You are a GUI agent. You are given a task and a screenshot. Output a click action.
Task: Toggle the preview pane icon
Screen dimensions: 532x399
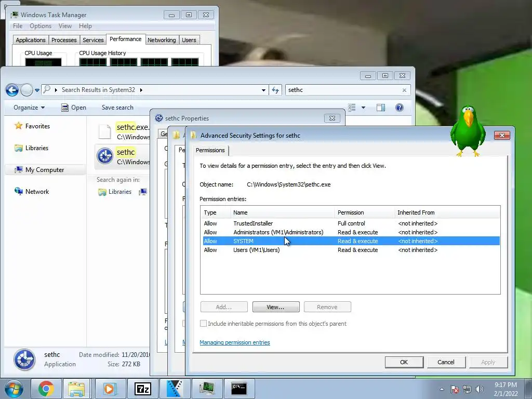(x=381, y=108)
